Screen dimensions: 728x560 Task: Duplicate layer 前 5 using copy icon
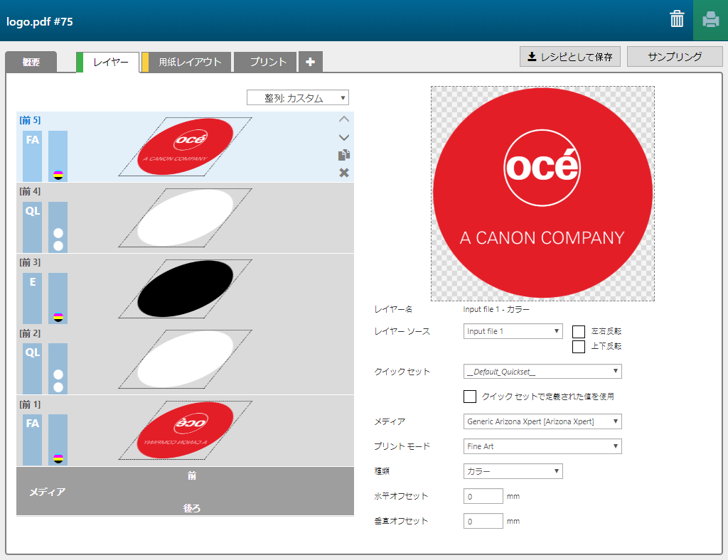pos(343,155)
